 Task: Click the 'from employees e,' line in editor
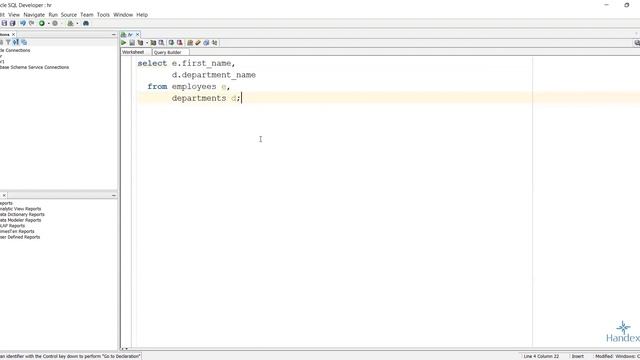coord(189,87)
